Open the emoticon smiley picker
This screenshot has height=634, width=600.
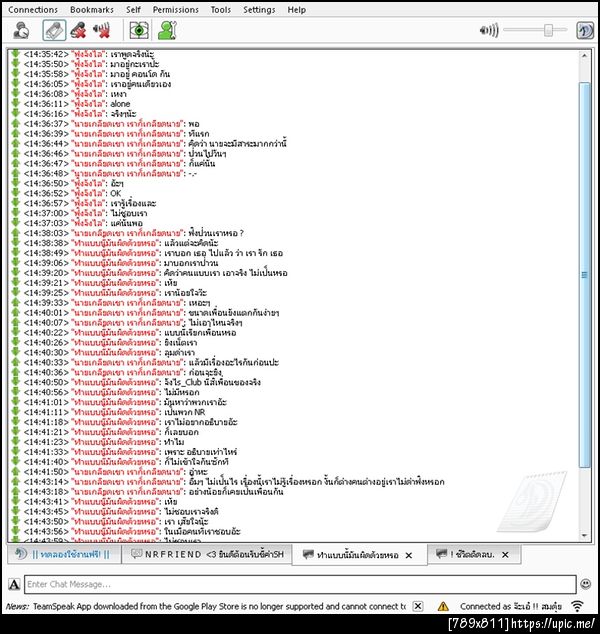point(585,584)
